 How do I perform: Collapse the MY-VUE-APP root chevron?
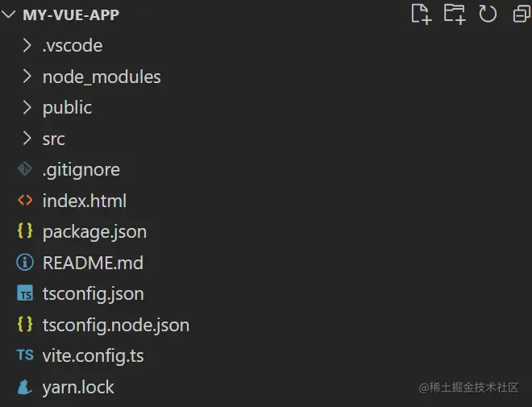(x=10, y=15)
